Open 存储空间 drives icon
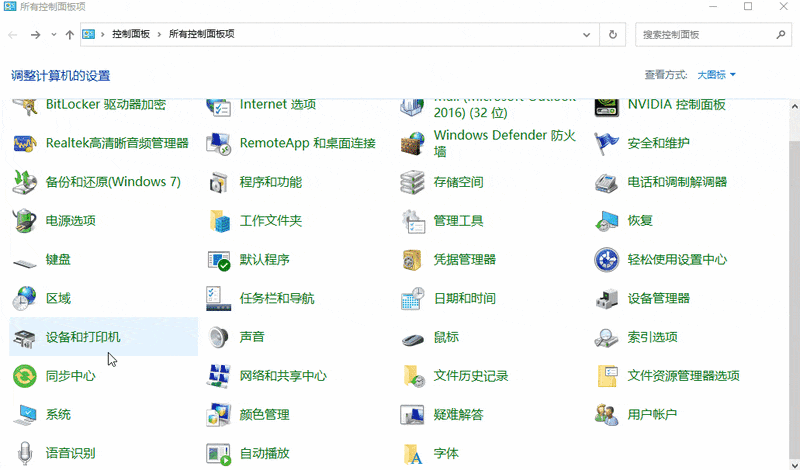Image resolution: width=800 pixels, height=470 pixels. coord(412,182)
